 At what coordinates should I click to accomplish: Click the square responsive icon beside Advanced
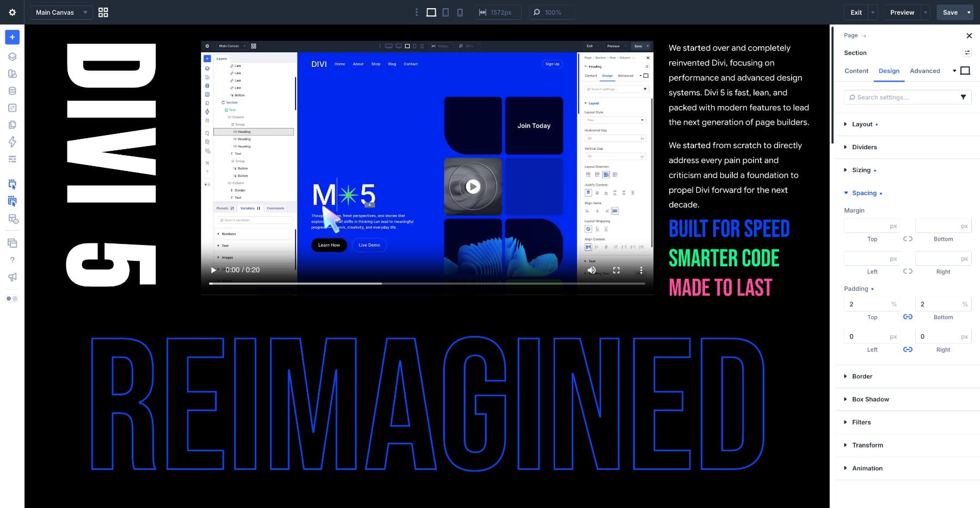tap(965, 71)
